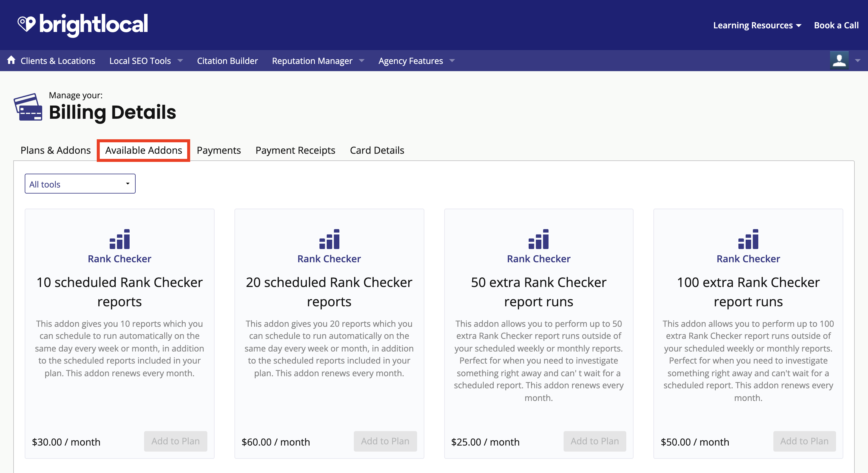
Task: Click the BrightLocal logo
Action: click(x=83, y=25)
